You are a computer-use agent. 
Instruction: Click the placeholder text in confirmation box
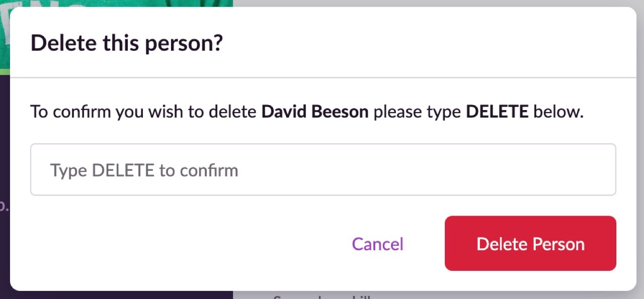pos(144,170)
